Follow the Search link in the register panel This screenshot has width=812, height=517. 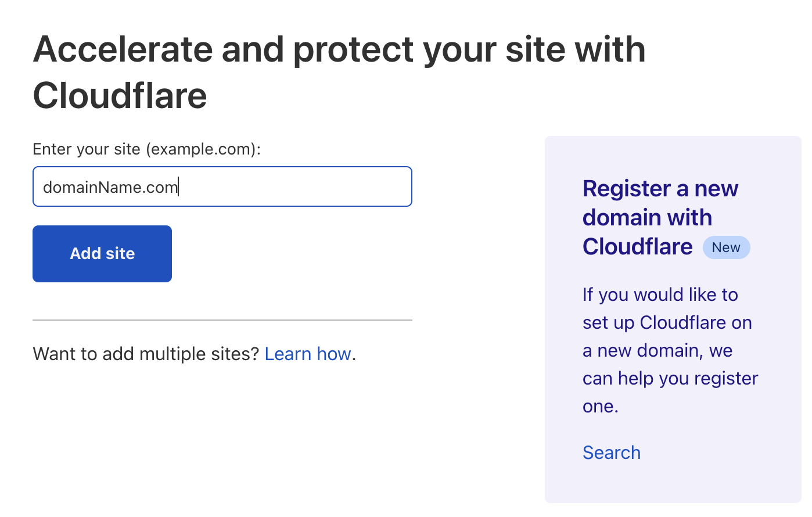611,453
